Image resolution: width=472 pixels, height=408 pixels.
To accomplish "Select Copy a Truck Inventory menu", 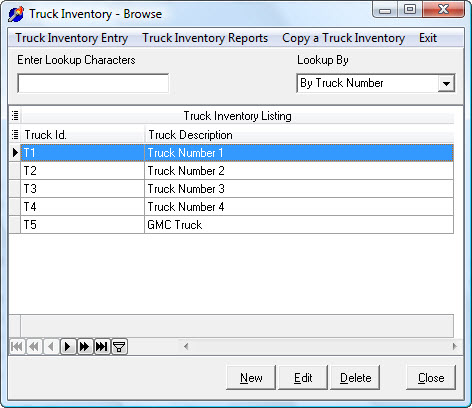I will (343, 38).
